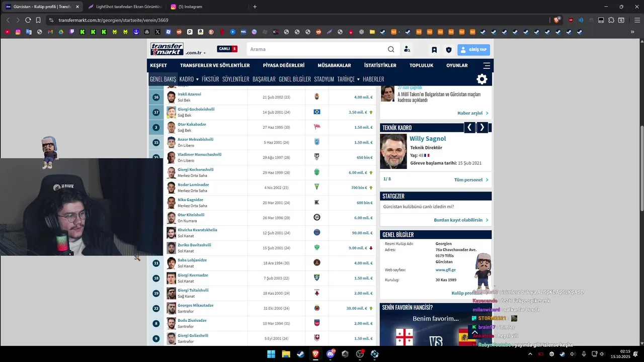The width and height of the screenshot is (644, 362).
Task: Open Discord from the taskbar
Action: pyautogui.click(x=331, y=354)
